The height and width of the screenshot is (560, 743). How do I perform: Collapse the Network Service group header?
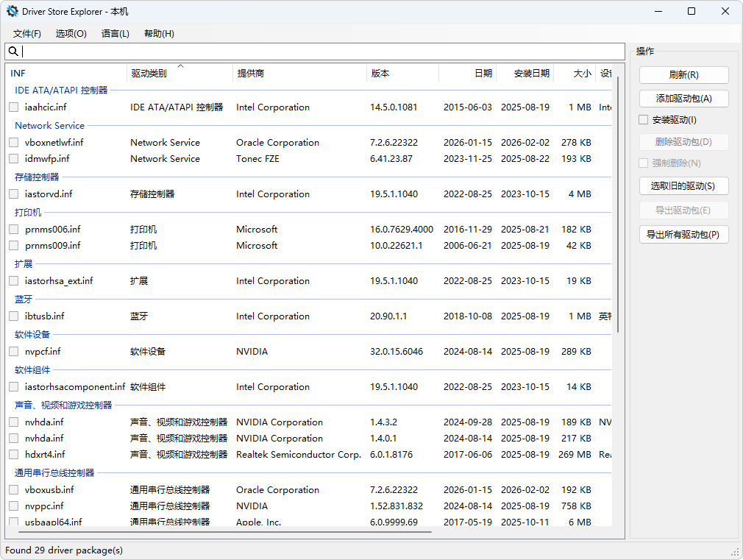[49, 126]
